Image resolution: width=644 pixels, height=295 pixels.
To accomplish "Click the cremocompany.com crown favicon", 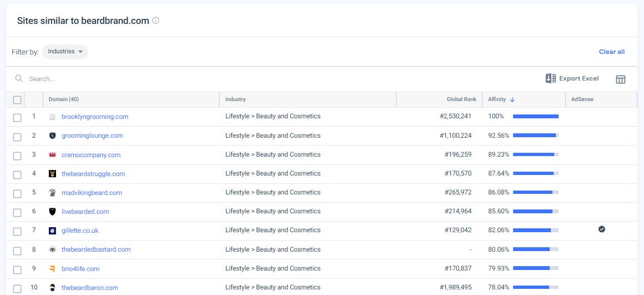I will tap(52, 154).
